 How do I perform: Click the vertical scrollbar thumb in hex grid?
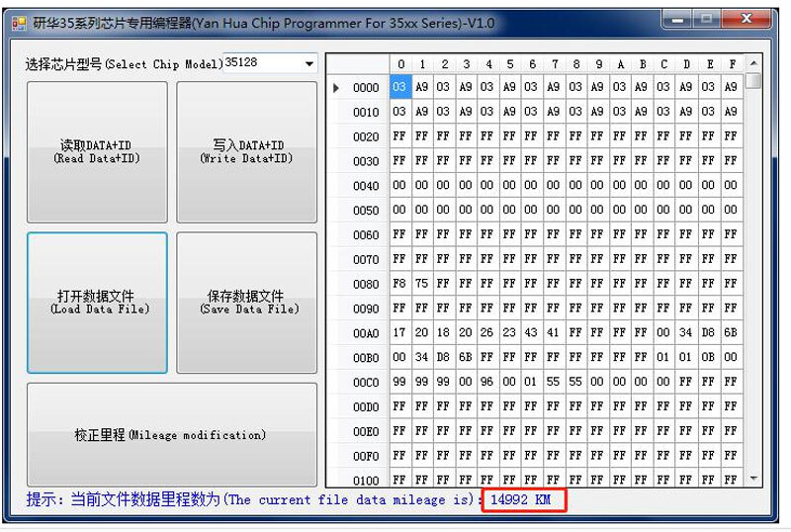point(754,81)
